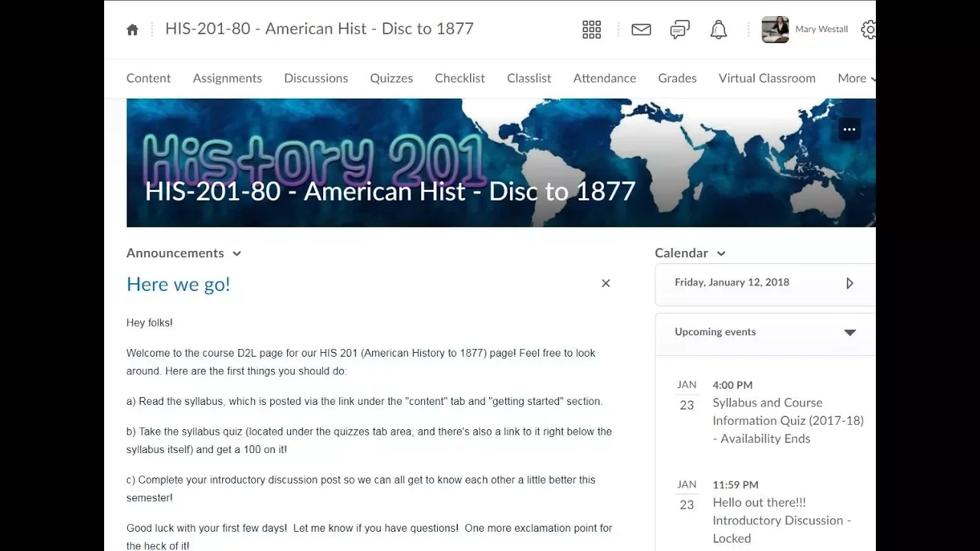Screen dimensions: 980x551
Task: Open the message alerts envelope icon
Action: 641,30
